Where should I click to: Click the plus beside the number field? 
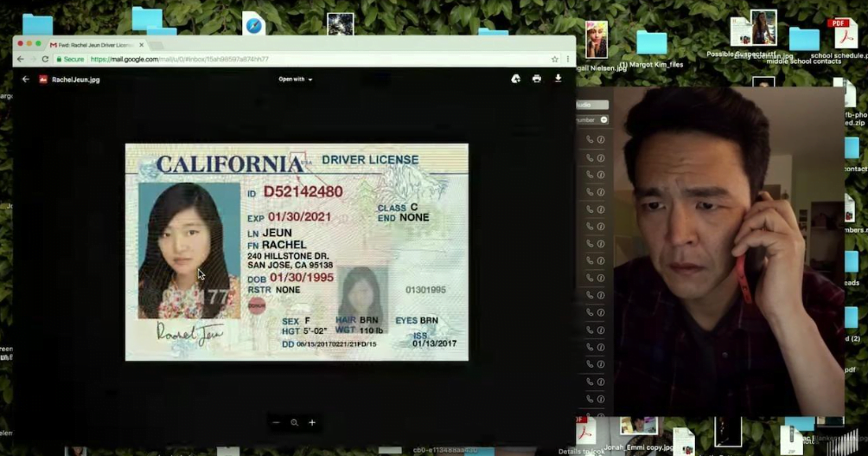(x=604, y=119)
